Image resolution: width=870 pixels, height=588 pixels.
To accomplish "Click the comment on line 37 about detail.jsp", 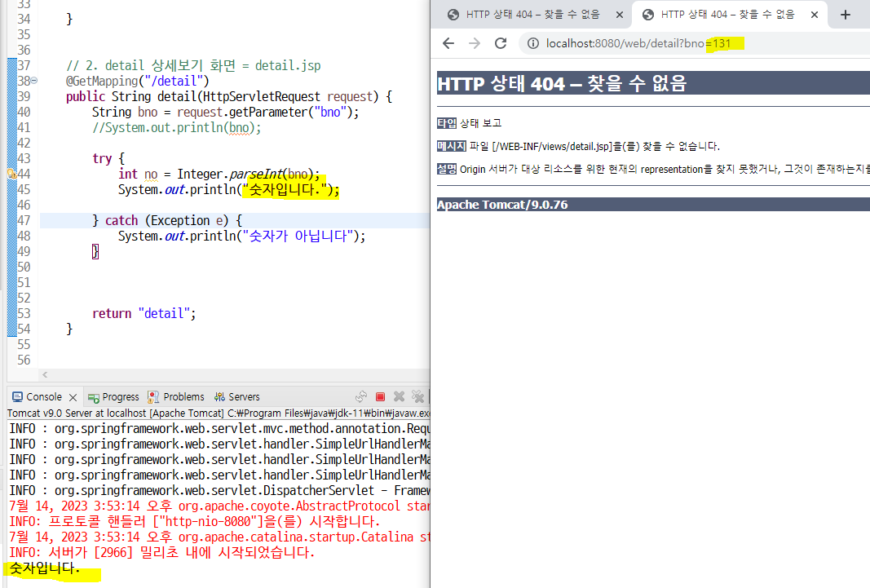I will point(193,65).
